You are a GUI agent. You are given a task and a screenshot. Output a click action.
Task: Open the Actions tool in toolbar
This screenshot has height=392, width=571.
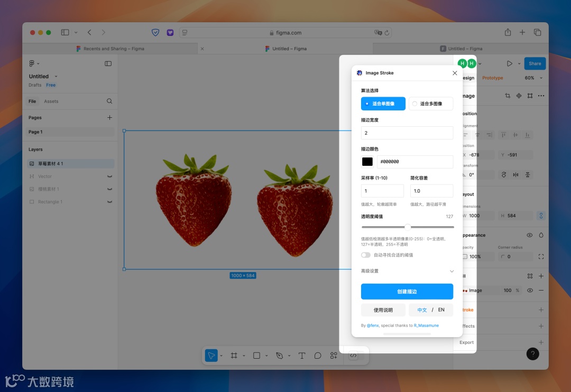(x=334, y=355)
